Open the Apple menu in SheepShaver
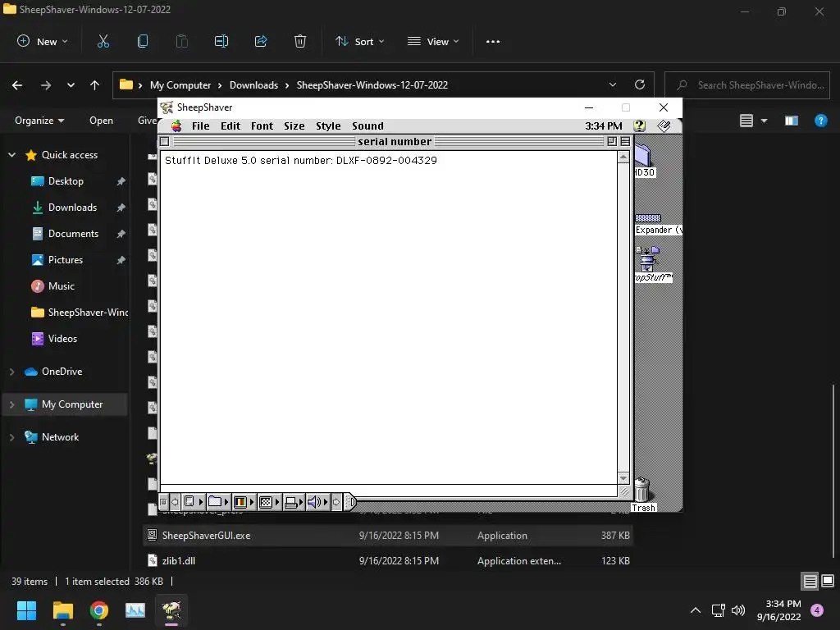The height and width of the screenshot is (630, 840). point(176,126)
